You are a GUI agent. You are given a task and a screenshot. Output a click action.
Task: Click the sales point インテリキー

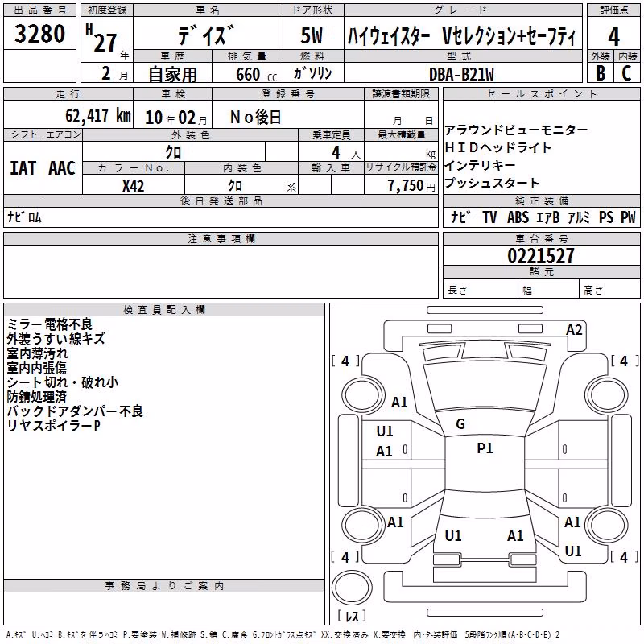(x=480, y=165)
